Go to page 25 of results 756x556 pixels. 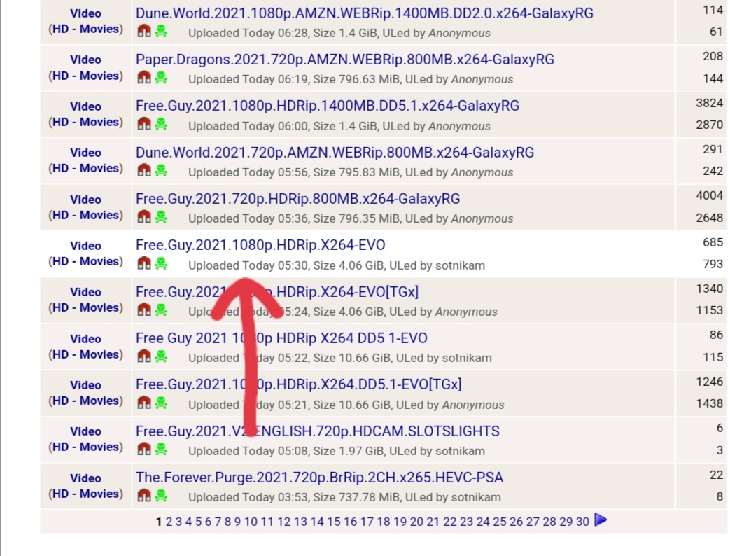click(500, 522)
